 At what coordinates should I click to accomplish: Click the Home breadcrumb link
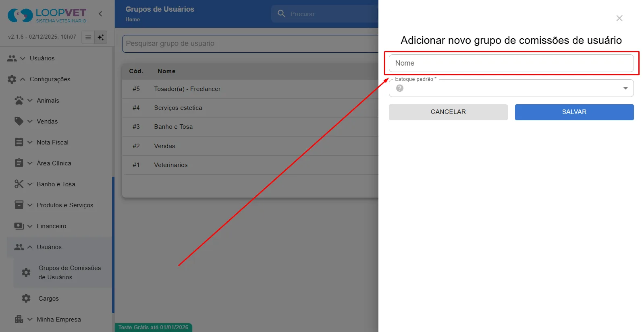tap(133, 19)
